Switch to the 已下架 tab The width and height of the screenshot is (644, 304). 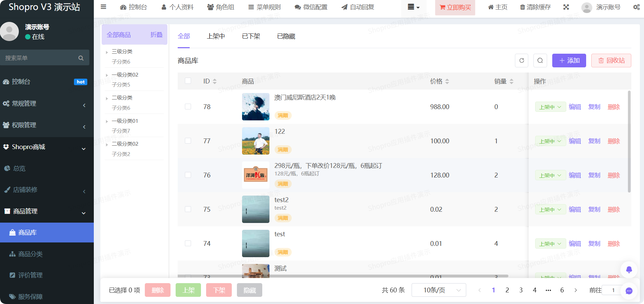click(x=251, y=36)
